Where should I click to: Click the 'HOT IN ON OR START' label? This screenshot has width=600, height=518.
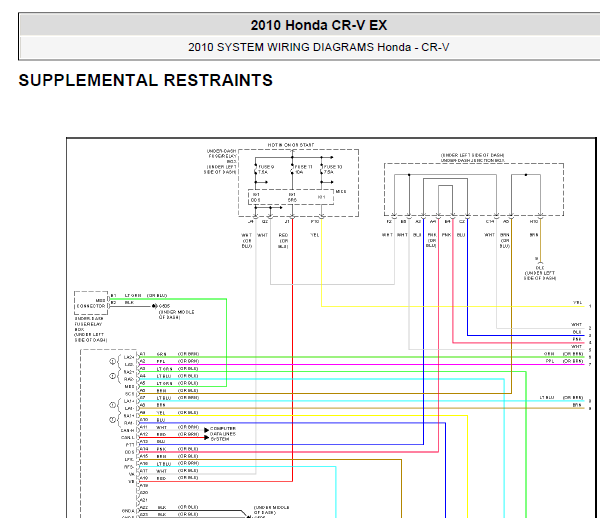pyautogui.click(x=291, y=145)
